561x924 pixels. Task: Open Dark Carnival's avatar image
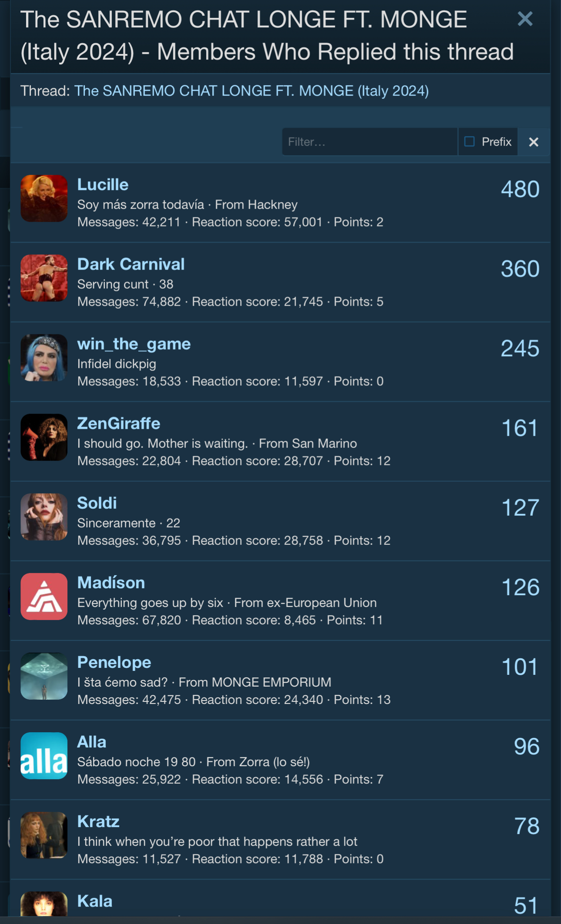point(44,278)
